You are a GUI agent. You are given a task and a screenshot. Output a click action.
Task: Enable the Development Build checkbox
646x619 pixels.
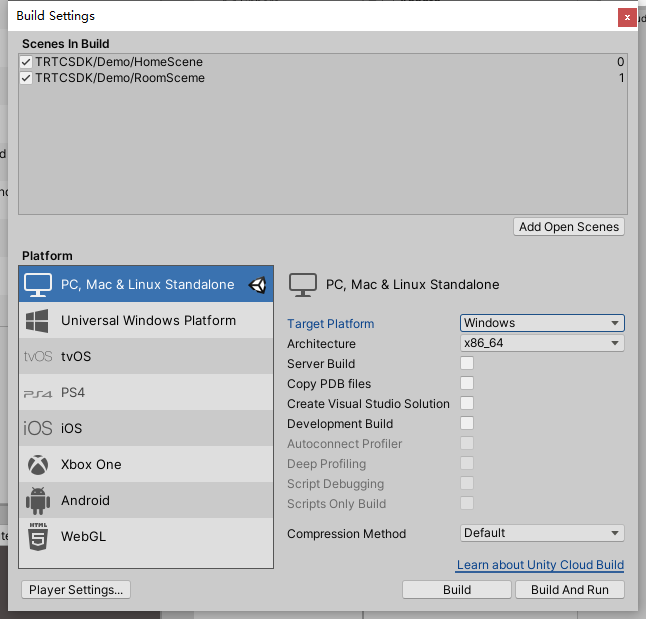[x=467, y=423]
